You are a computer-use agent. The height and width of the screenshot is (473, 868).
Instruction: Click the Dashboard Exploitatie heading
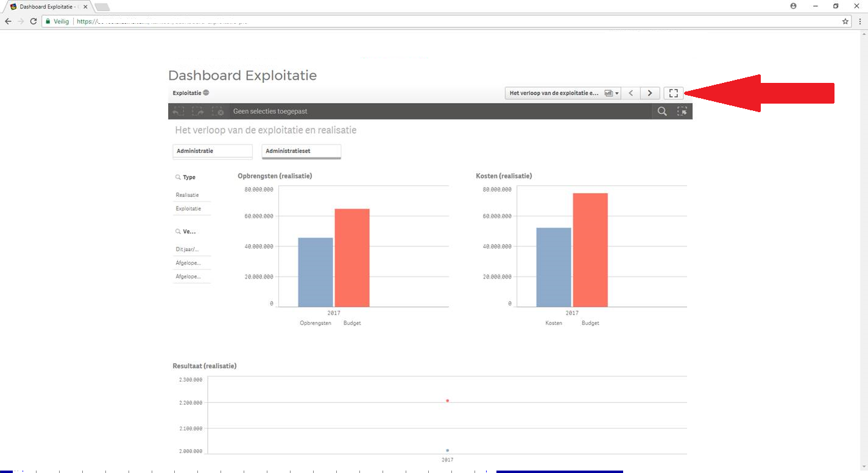[242, 76]
